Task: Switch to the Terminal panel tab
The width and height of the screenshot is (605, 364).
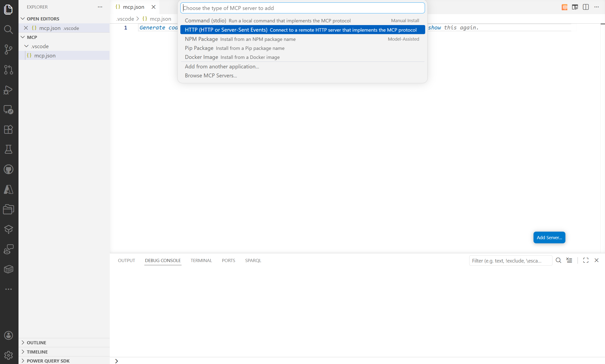Action: (201, 261)
